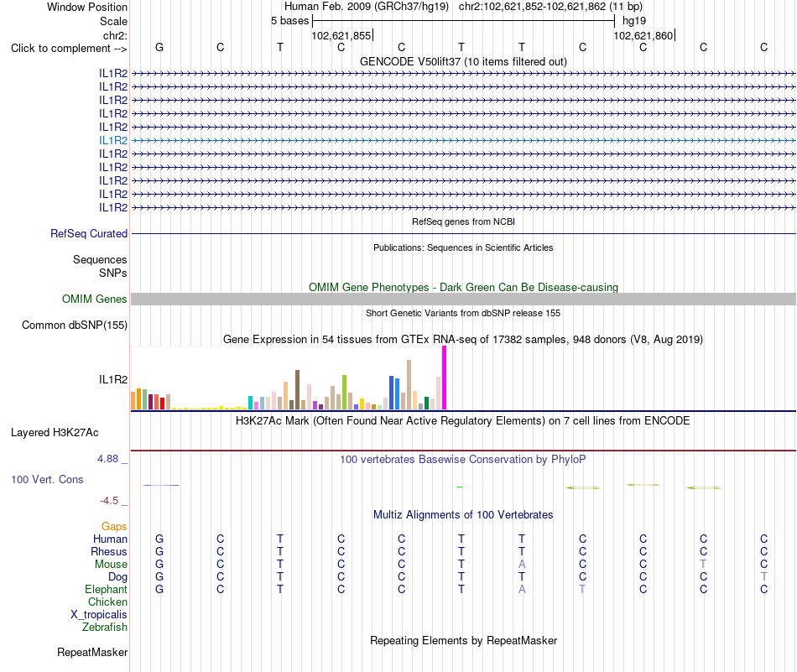Click the Rhesus species label
This screenshot has width=797, height=672.
tap(109, 551)
